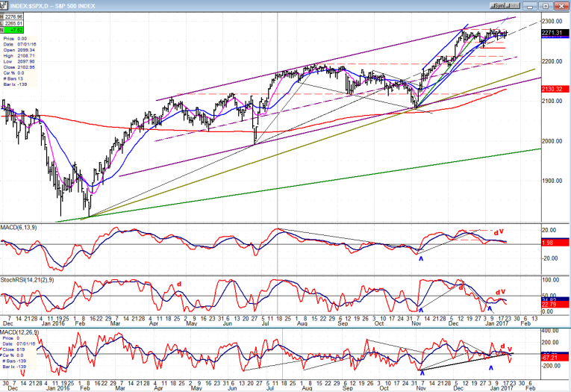The width and height of the screenshot is (571, 392).
Task: Click the L 2265.01 low value field
Action: (13, 23)
